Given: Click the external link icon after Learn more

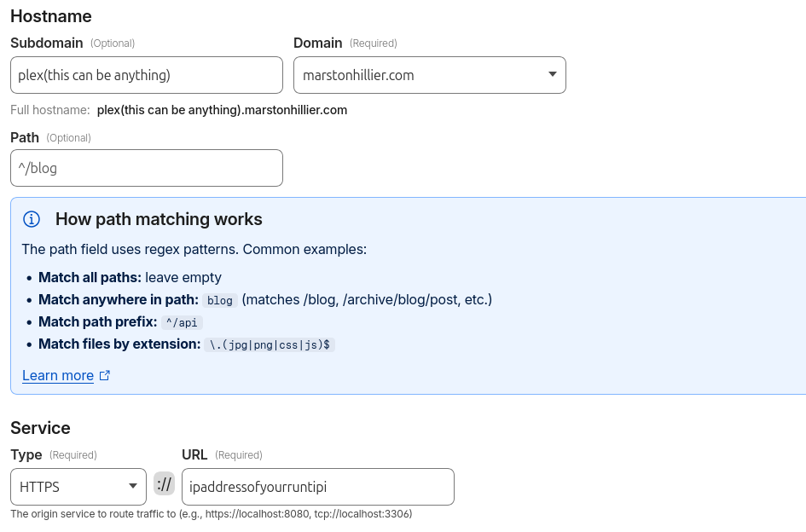Looking at the screenshot, I should 105,375.
